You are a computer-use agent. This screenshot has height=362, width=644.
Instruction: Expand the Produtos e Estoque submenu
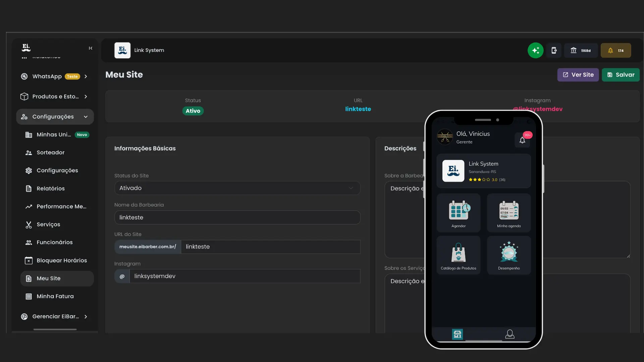tap(86, 97)
